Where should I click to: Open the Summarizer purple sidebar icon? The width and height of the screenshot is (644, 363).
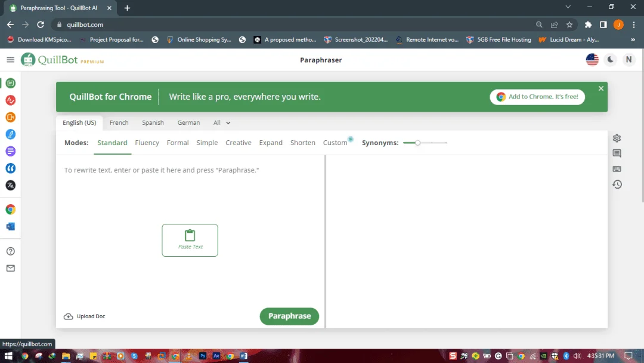pyautogui.click(x=11, y=151)
